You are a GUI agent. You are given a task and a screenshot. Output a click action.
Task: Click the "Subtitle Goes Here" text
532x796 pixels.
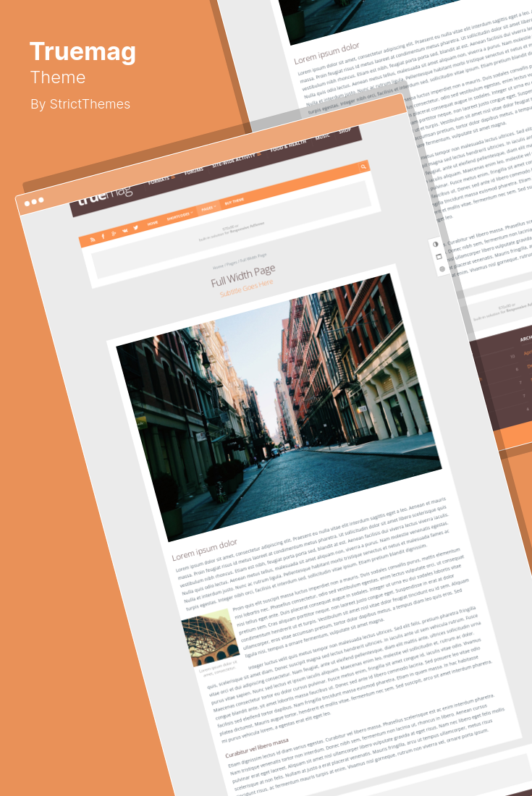(247, 288)
